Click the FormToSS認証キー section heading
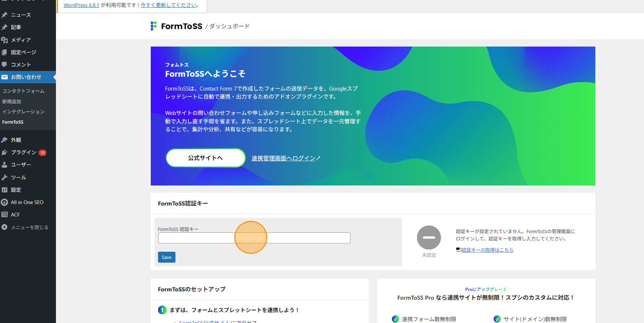The height and width of the screenshot is (323, 644). (183, 204)
